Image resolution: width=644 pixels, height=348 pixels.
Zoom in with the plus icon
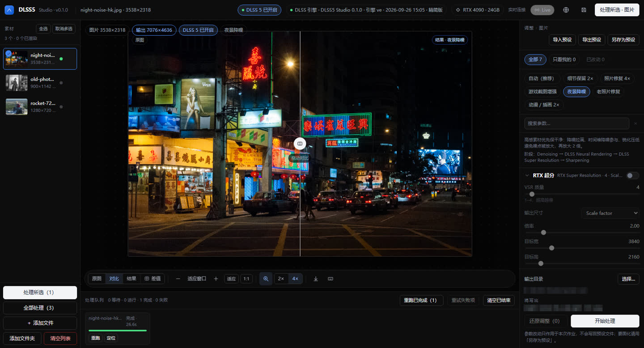216,279
